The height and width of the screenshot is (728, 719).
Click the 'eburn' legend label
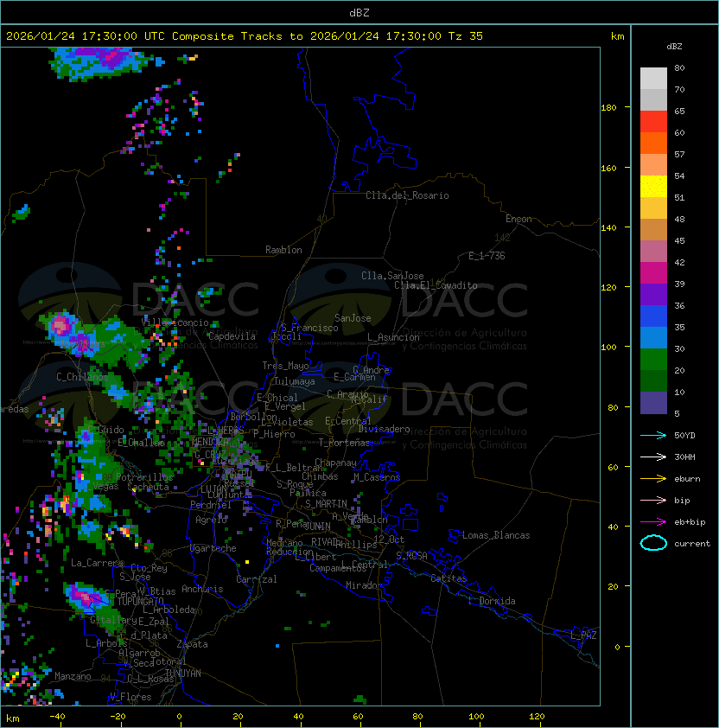point(687,479)
